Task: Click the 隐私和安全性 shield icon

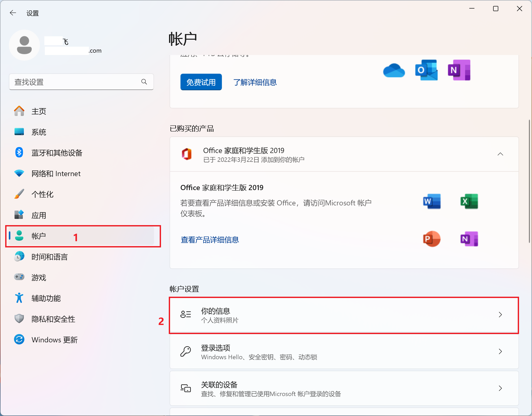Action: tap(19, 319)
